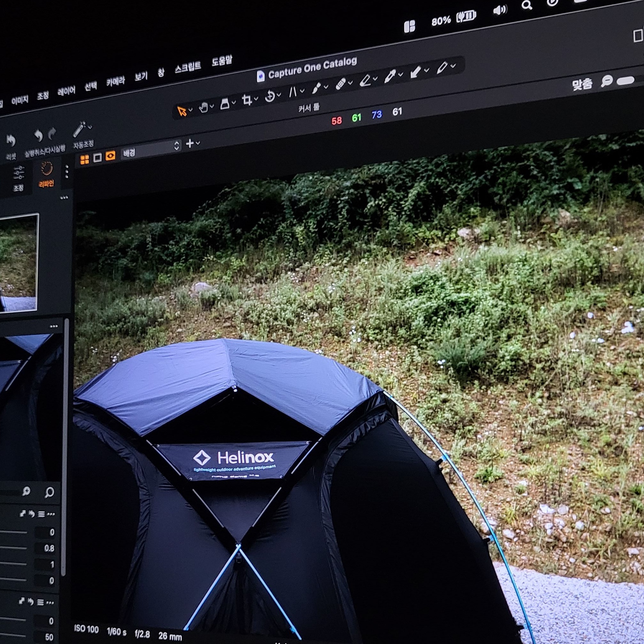Activate the Pan hand tool

point(203,108)
